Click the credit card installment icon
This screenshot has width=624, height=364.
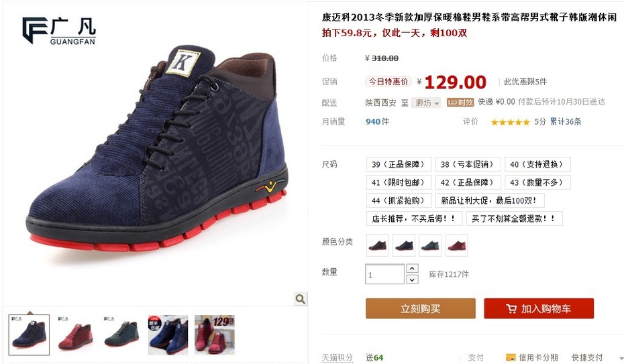point(511,357)
